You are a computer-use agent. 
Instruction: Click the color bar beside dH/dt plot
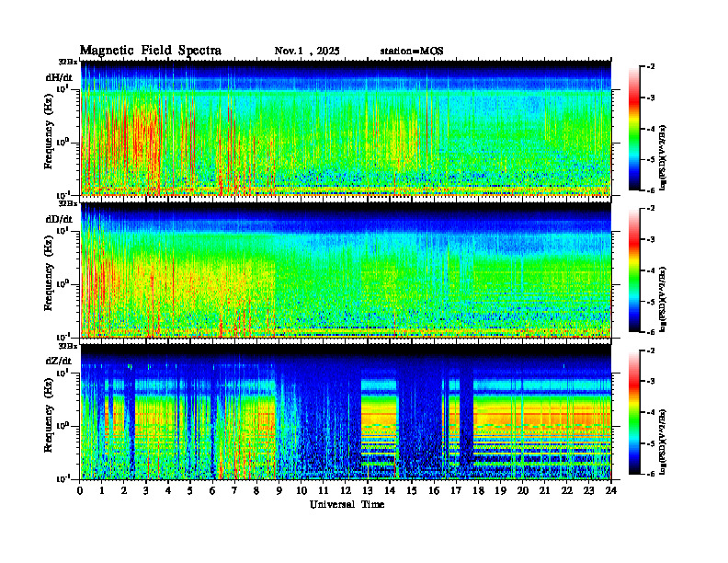tap(634, 129)
